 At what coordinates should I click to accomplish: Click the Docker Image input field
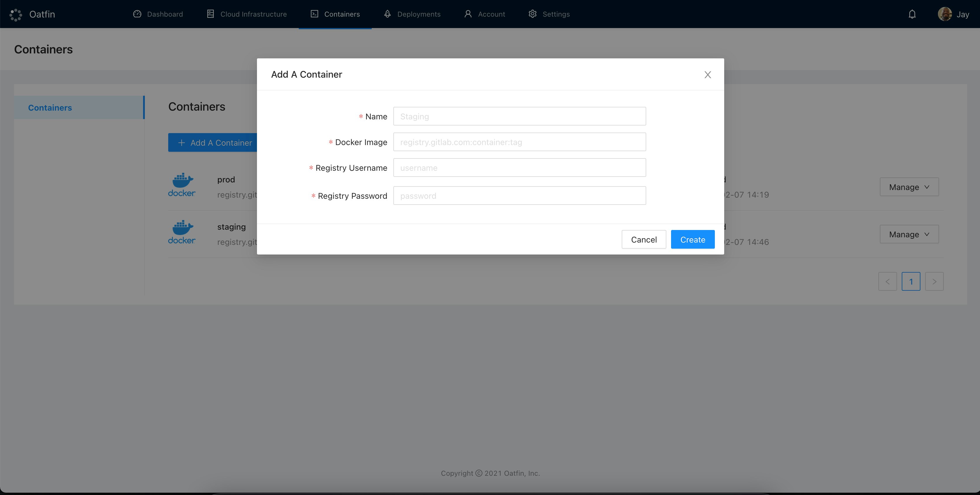(519, 142)
